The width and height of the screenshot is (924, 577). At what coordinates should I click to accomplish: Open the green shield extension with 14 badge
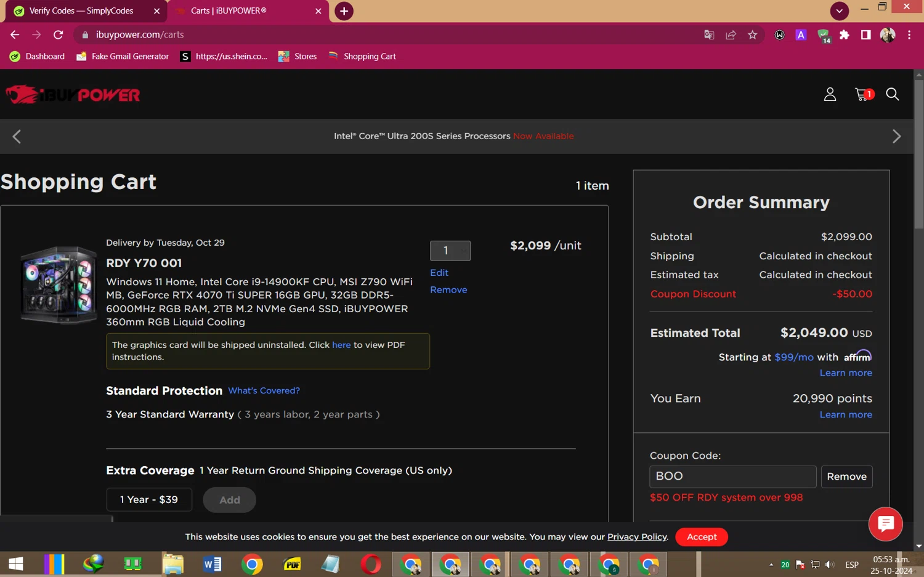tap(824, 36)
